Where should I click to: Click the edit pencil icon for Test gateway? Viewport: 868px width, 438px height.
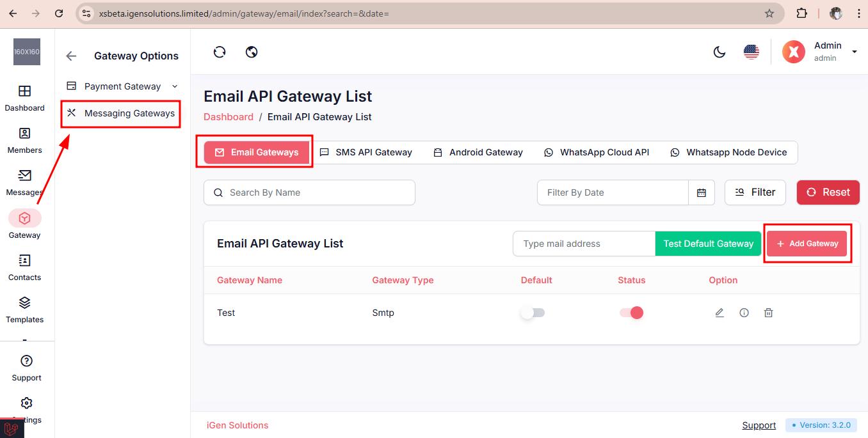pos(719,313)
